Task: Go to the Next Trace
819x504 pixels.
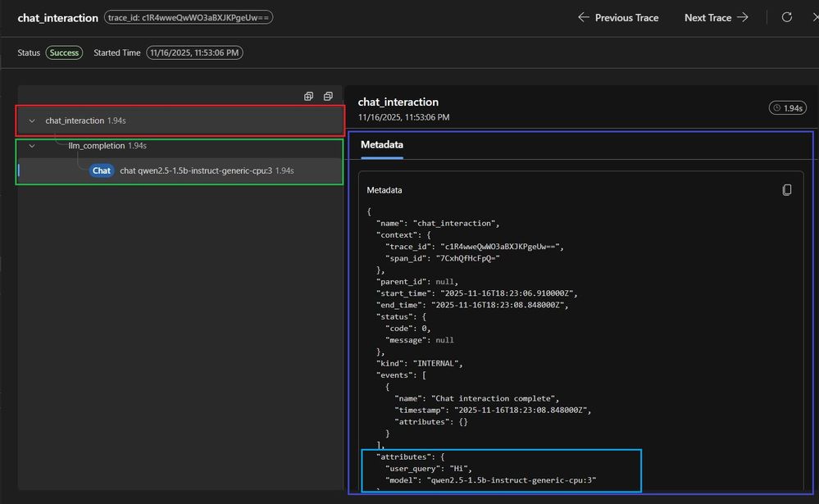Action: pyautogui.click(x=716, y=18)
